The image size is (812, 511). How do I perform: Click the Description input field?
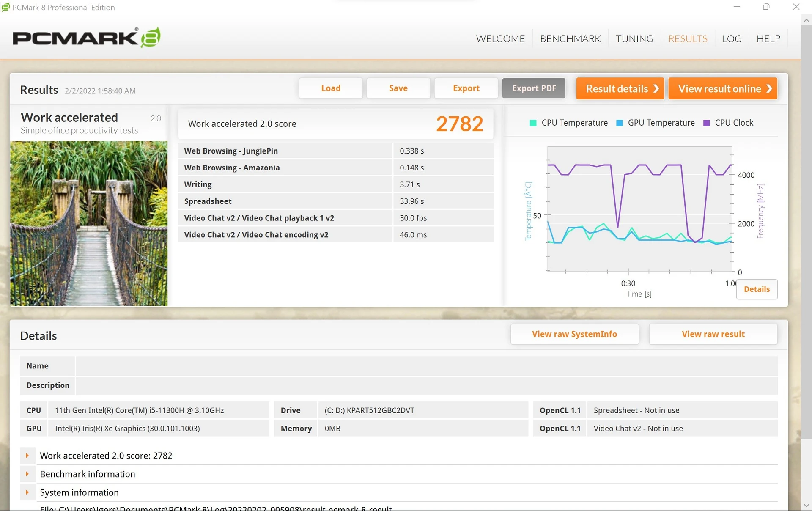[x=427, y=385]
